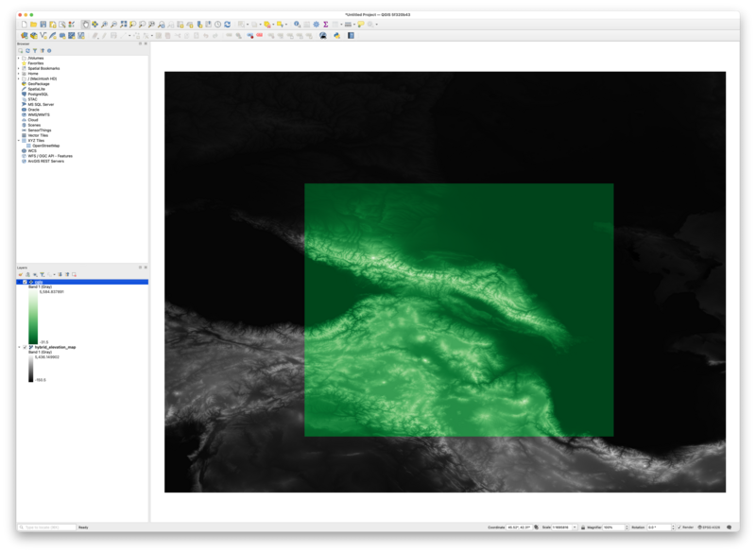
Task: Expand the XYZ Tiles browser entry
Action: click(18, 141)
